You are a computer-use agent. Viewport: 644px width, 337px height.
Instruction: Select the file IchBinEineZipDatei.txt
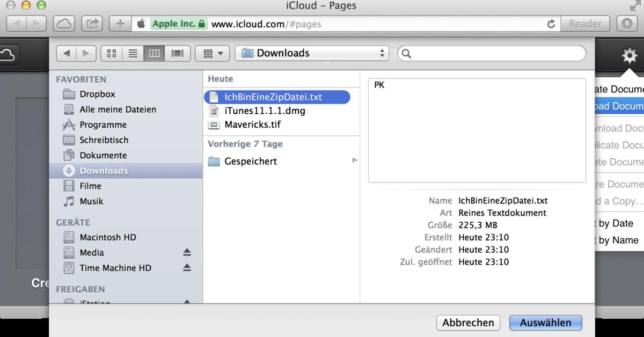[277, 97]
